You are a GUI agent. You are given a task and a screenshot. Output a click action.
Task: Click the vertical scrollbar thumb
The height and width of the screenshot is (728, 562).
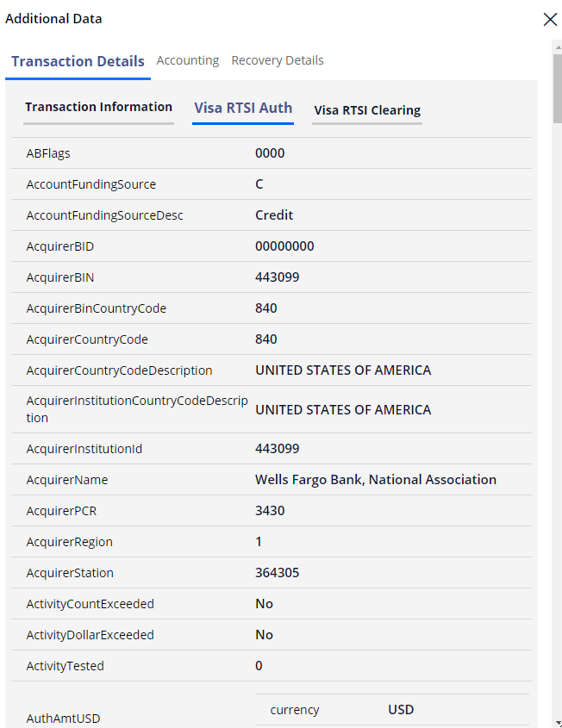558,88
